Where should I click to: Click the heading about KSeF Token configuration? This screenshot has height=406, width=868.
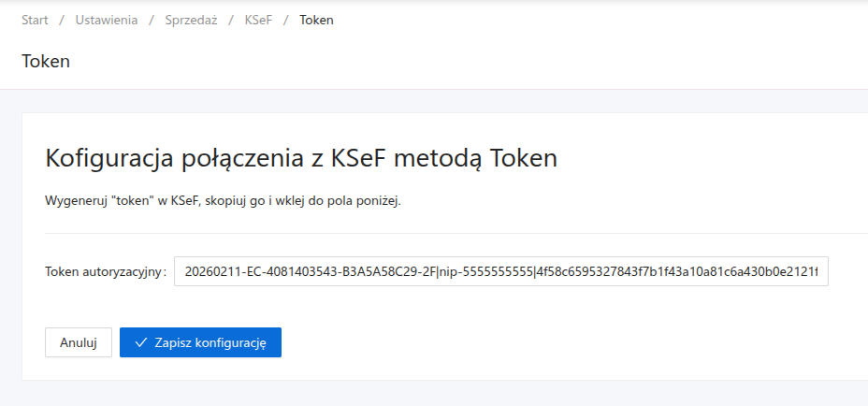pyautogui.click(x=301, y=158)
